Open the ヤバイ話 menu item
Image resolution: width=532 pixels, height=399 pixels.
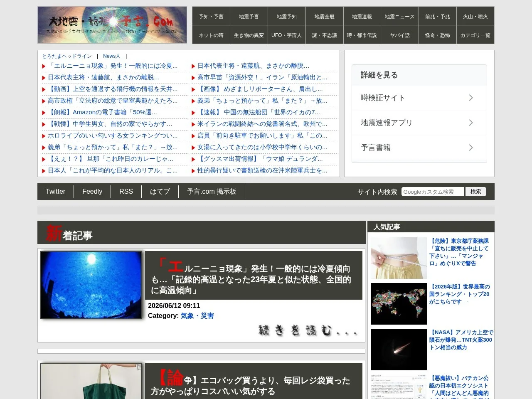(400, 35)
